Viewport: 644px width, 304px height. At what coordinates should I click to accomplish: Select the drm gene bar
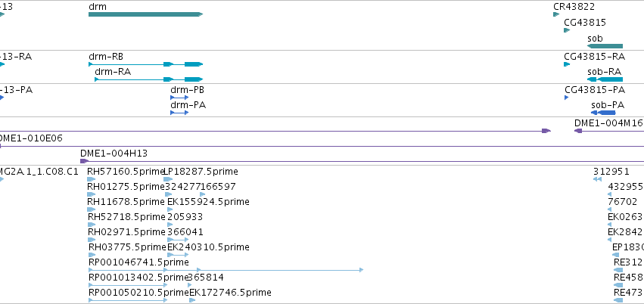146,14
